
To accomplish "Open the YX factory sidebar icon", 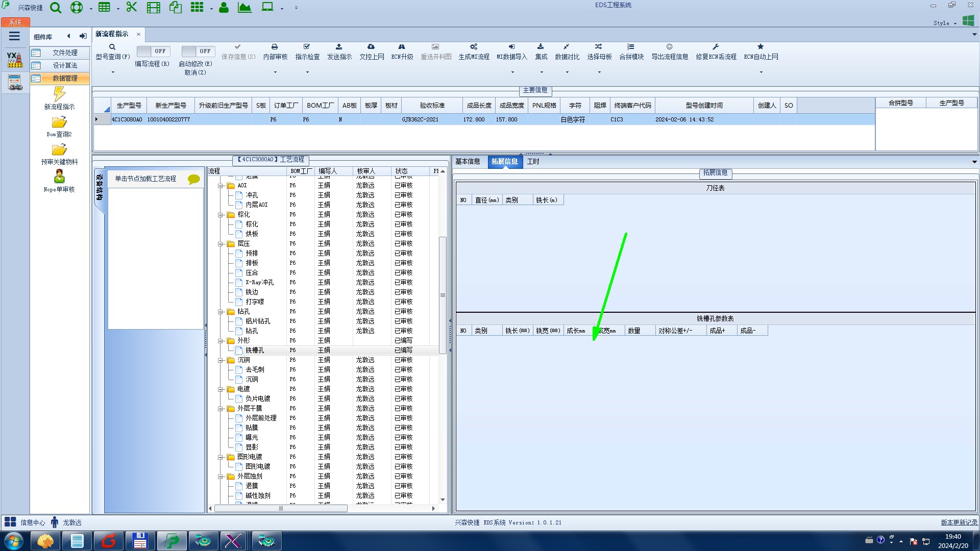I will [15, 60].
